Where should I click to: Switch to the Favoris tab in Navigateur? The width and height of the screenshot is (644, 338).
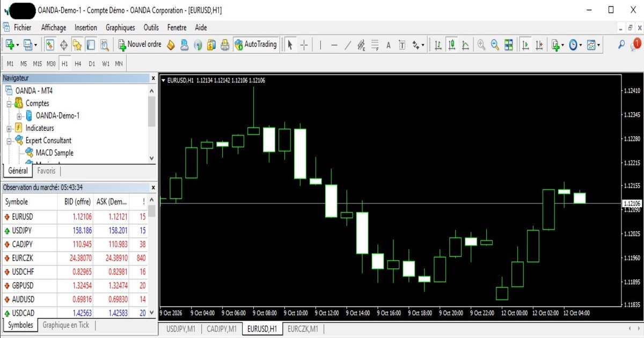[x=46, y=171]
